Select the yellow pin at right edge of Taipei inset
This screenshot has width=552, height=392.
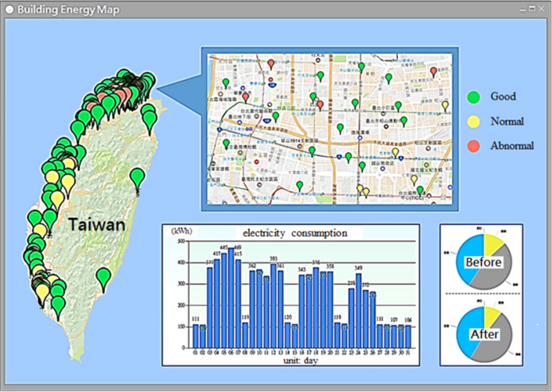coord(445,106)
